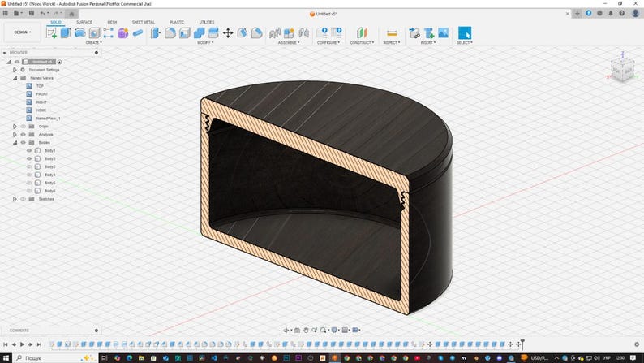644x363 pixels.
Task: Collapse the Named Views folder
Action: (x=15, y=78)
